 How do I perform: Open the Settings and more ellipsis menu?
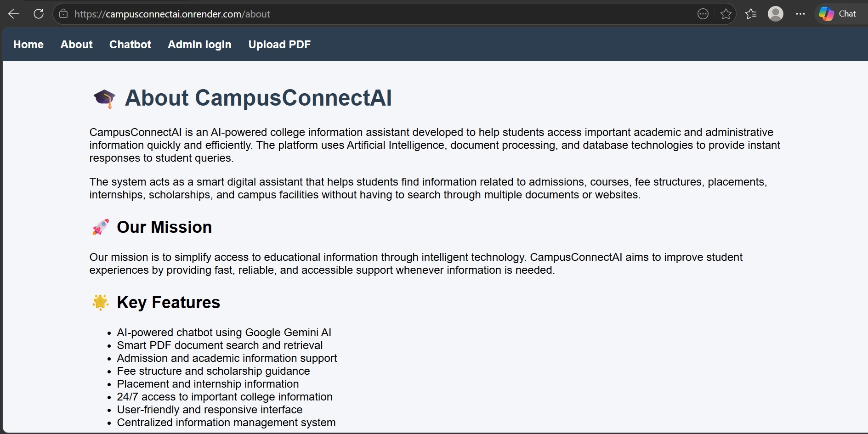coord(800,14)
